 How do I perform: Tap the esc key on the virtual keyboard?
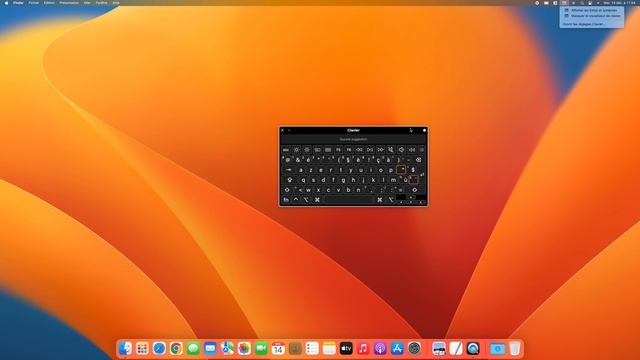click(x=286, y=150)
